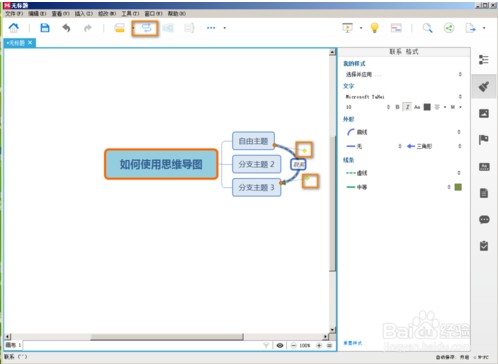Screen dimensions: 498x364
Task: Open the 窗口 menu
Action: click(153, 14)
